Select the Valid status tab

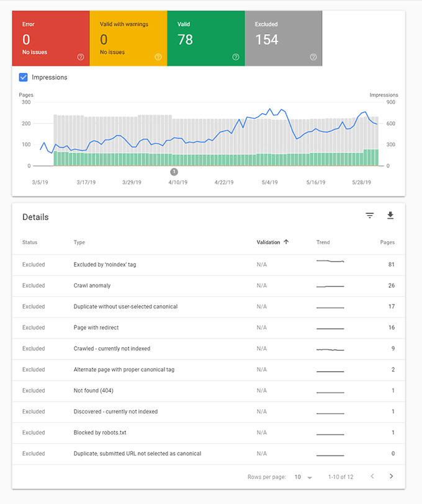pyautogui.click(x=206, y=38)
